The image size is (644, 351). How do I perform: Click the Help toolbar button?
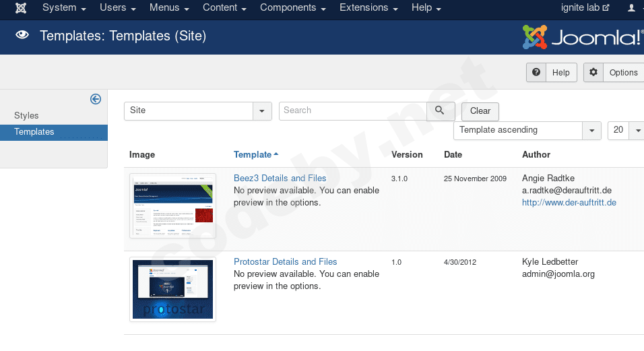[552, 73]
